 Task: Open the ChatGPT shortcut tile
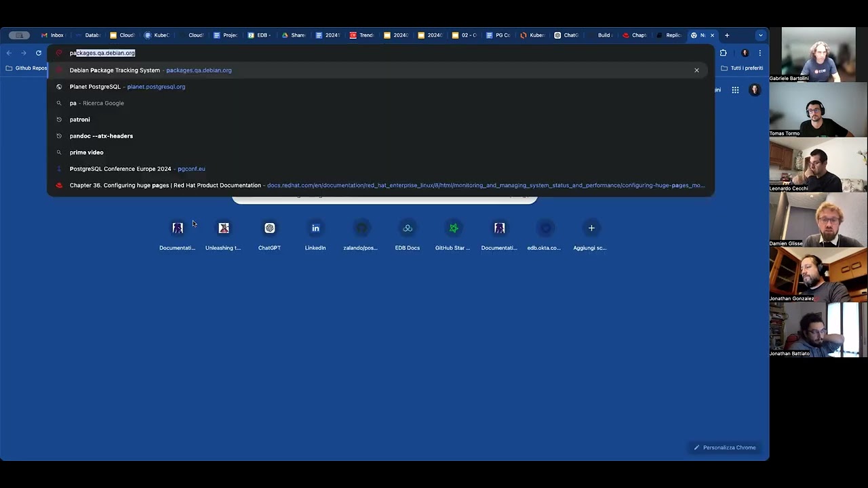click(x=269, y=235)
